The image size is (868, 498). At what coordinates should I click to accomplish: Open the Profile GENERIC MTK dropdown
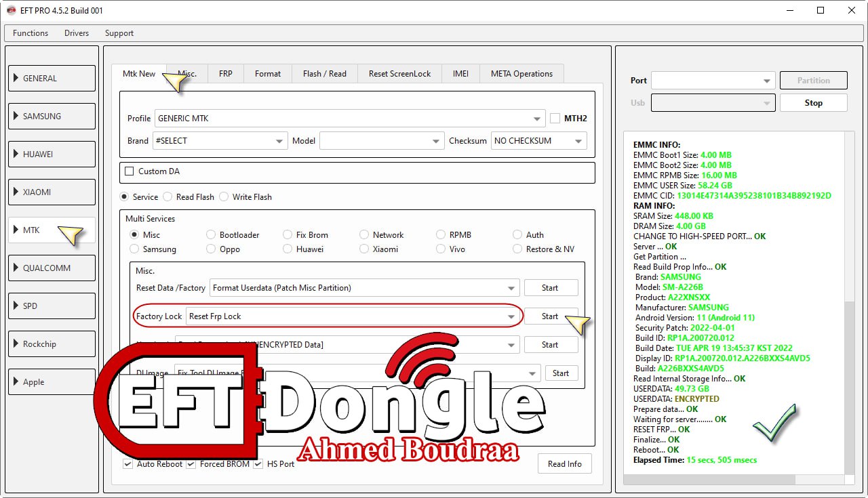coord(350,118)
